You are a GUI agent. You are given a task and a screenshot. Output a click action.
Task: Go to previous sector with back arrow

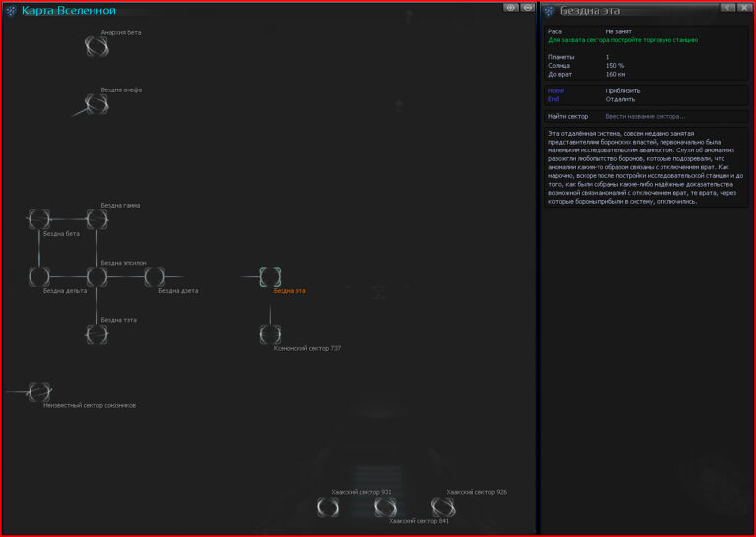[726, 8]
